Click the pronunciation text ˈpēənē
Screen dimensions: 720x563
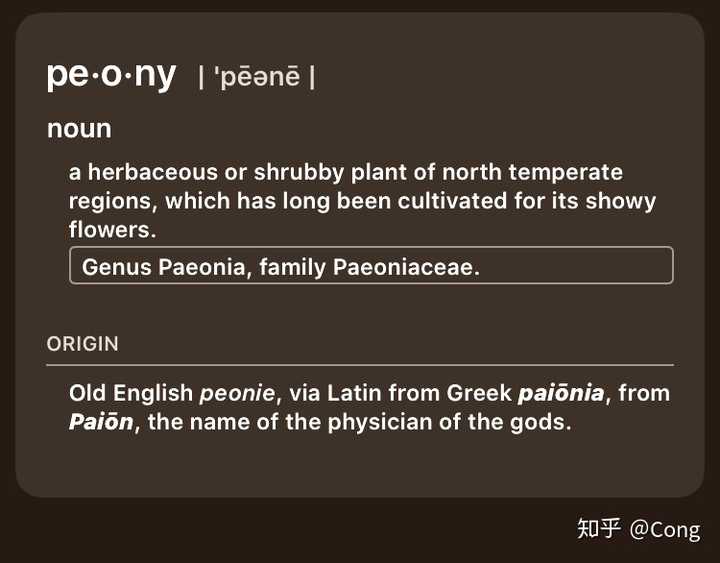tap(257, 78)
